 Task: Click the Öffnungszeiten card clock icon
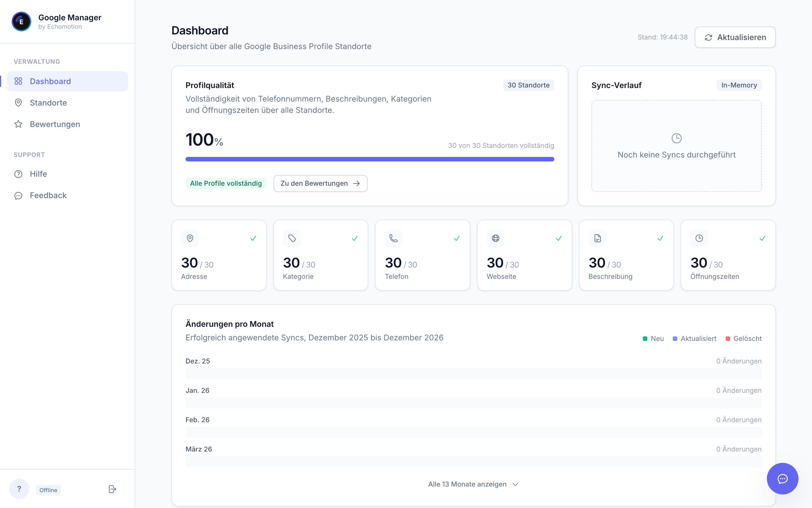point(699,238)
